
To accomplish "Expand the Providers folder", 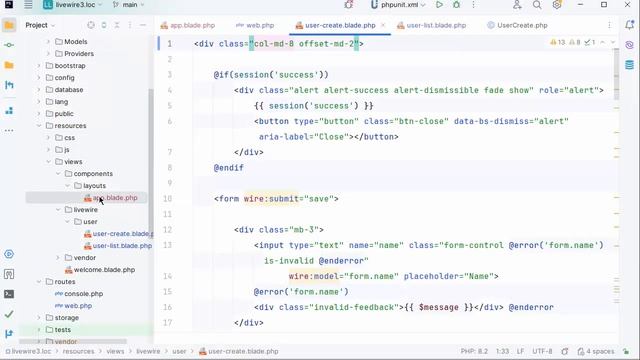I will coord(48,53).
